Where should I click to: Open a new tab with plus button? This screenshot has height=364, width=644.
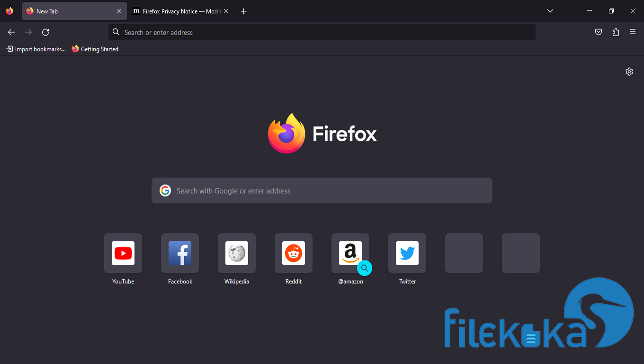coord(243,11)
